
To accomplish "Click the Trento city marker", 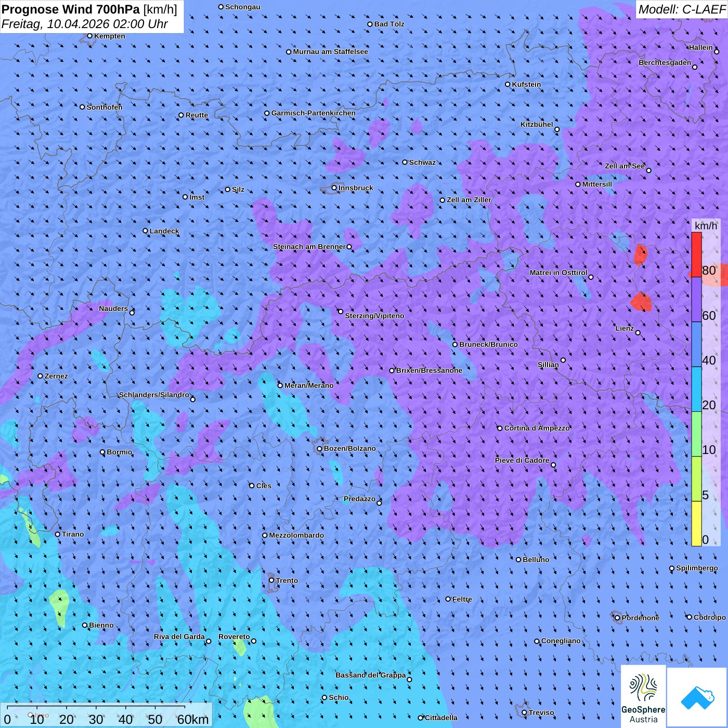I will click(271, 580).
